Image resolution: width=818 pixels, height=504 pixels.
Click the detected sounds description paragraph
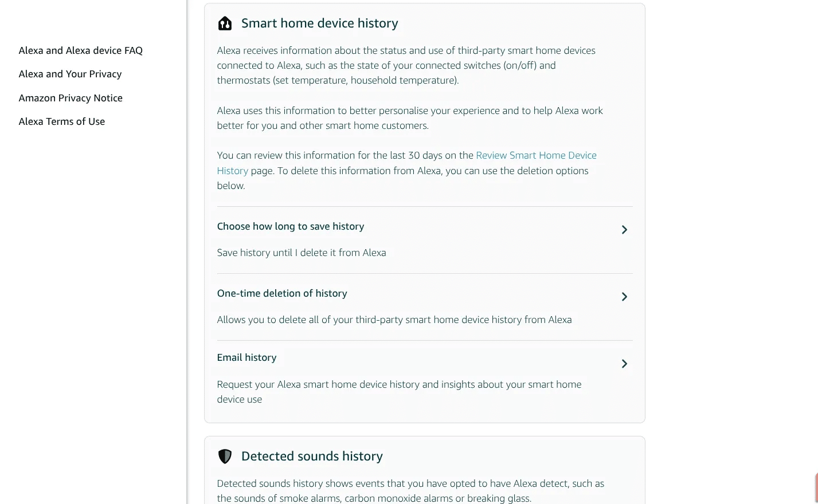[410, 491]
